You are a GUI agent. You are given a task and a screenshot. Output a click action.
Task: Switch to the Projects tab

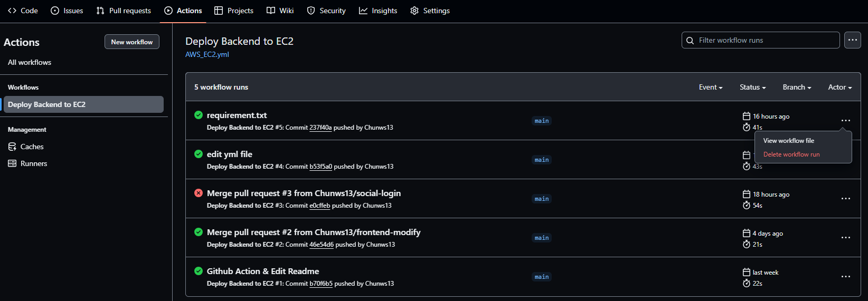[234, 11]
